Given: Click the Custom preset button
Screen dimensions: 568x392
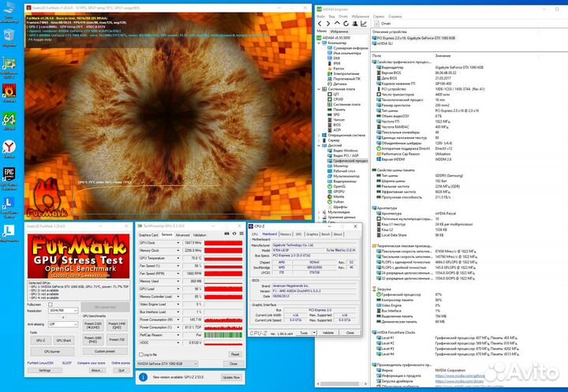Looking at the screenshot, I should [105, 352].
